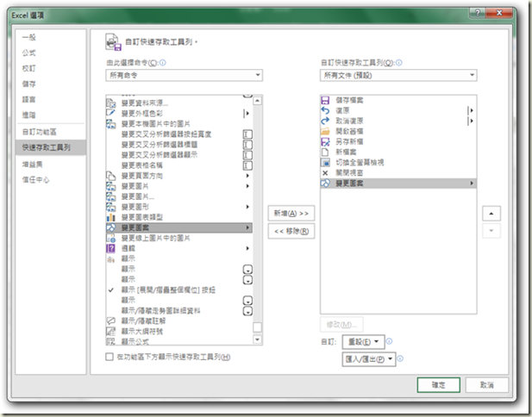
Task: Select 變更表格名稱 in the commands list
Action: 178,165
